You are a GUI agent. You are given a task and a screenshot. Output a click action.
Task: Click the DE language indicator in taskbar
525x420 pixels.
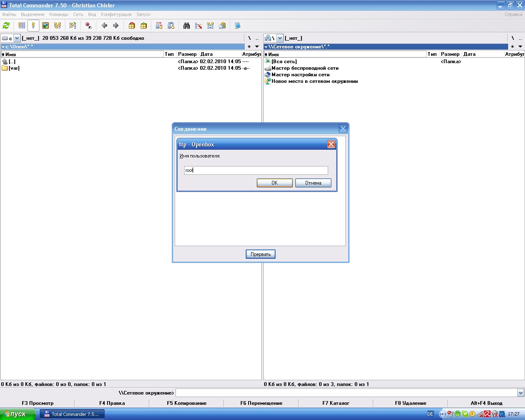click(x=430, y=414)
